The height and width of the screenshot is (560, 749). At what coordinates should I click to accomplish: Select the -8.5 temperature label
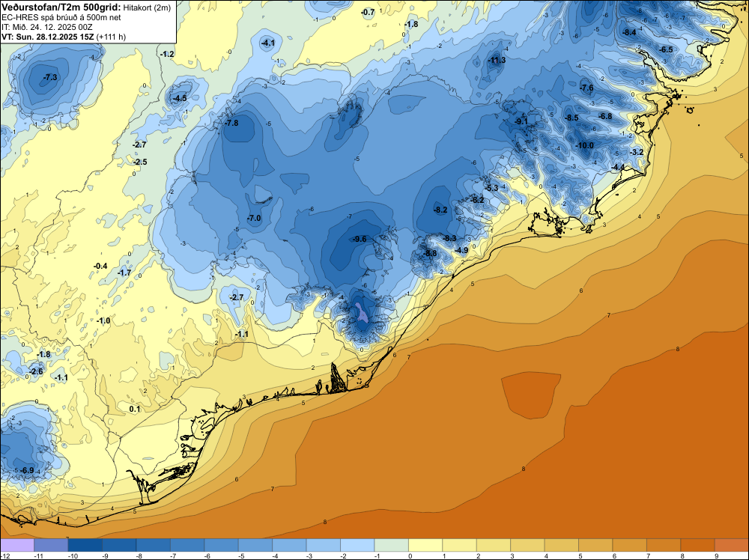571,118
